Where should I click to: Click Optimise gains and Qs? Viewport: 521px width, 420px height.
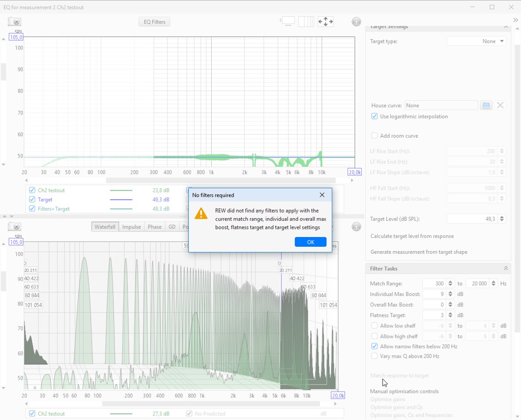396,407
